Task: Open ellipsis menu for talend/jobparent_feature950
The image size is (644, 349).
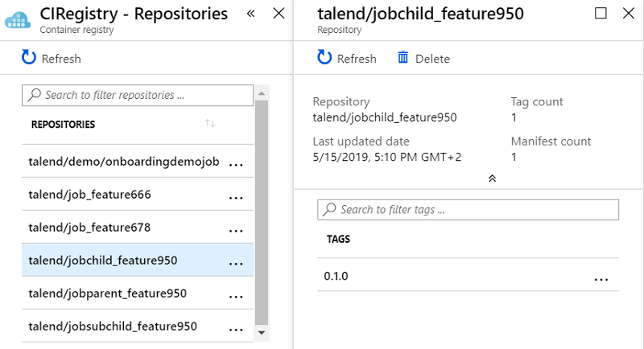Action: click(236, 295)
